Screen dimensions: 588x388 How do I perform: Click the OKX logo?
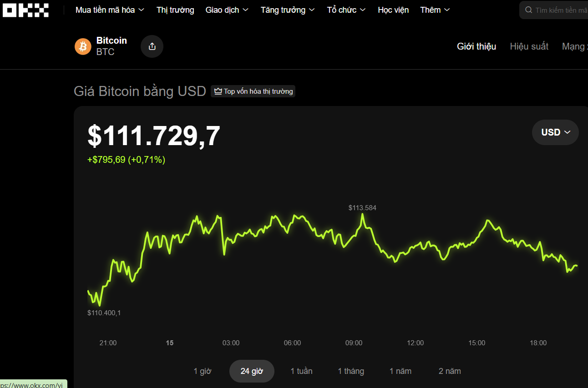pos(25,10)
